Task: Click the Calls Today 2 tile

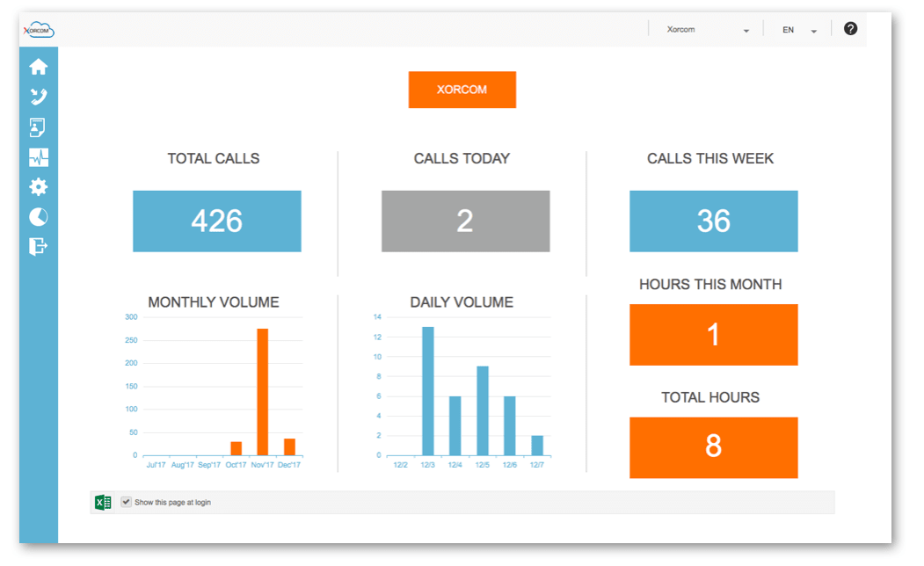Action: pyautogui.click(x=466, y=221)
